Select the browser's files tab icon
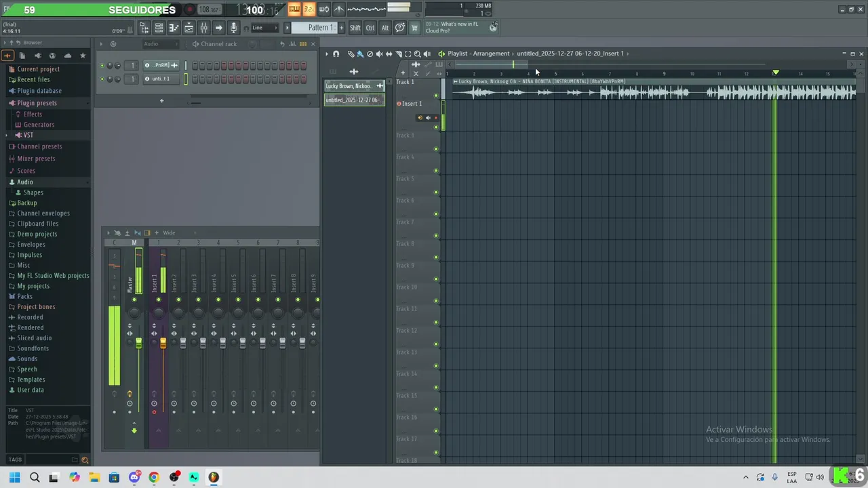Viewport: 868px width, 488px height. coord(22,56)
